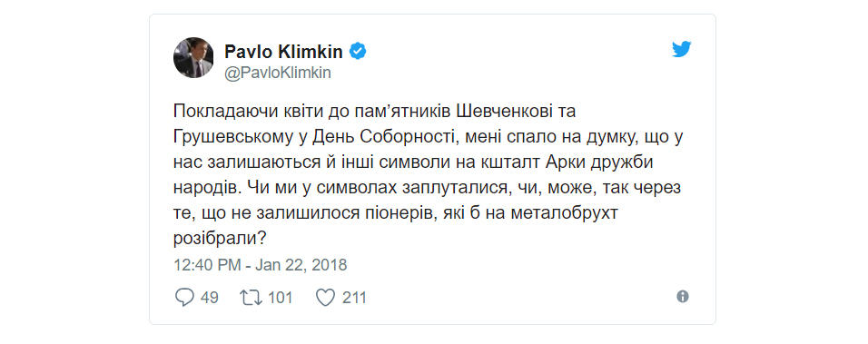Open the @PavloKlimkin handle link
Viewport: 868px width, 344px height.
[277, 74]
